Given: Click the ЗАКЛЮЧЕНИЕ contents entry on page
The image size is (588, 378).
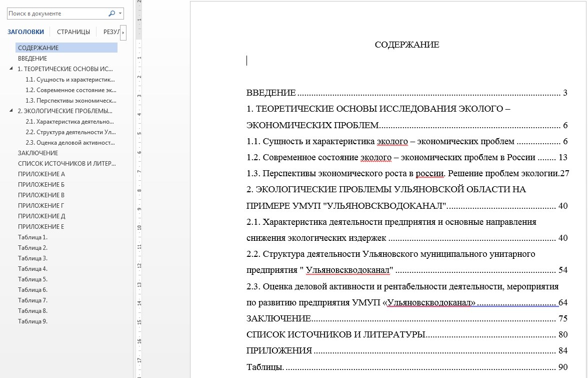Looking at the screenshot, I should pos(407,318).
